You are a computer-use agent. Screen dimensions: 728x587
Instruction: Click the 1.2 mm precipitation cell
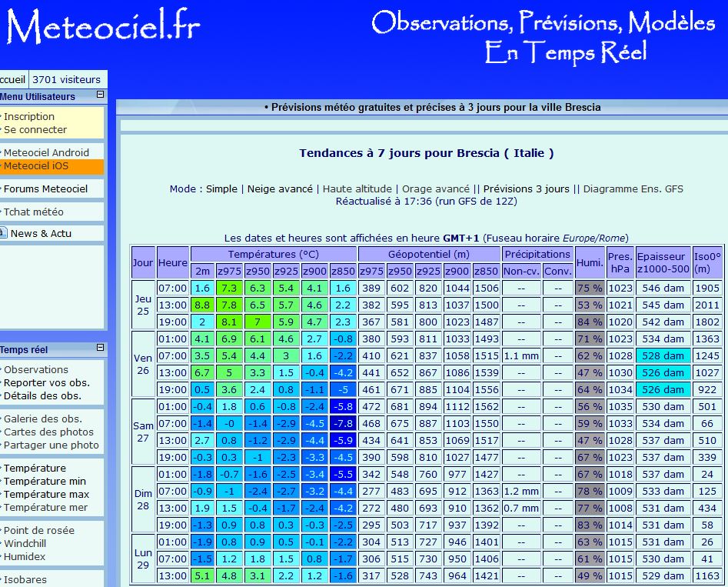tap(521, 492)
